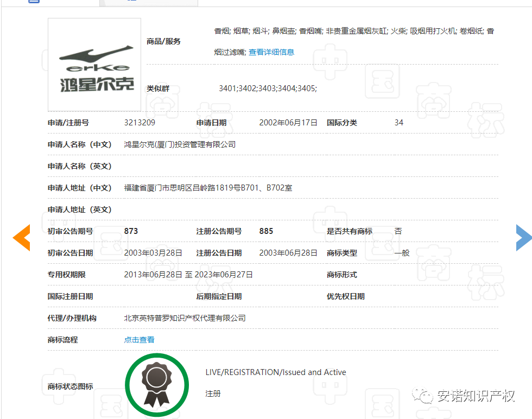Select the 注册 status text
This screenshot has height=419, width=532.
pos(213,393)
